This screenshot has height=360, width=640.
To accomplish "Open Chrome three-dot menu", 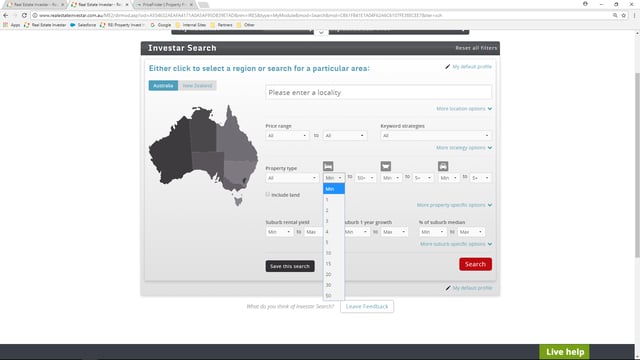I will (x=634, y=16).
